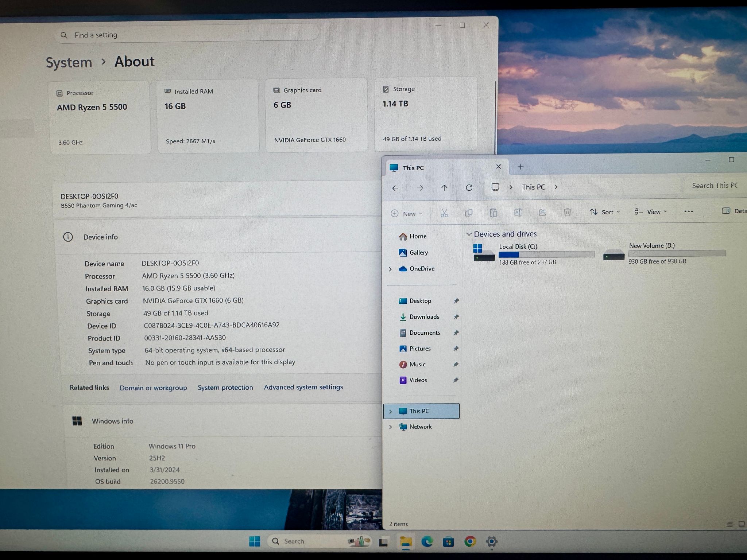Expand the This PC tree node
The image size is (747, 560).
(390, 411)
